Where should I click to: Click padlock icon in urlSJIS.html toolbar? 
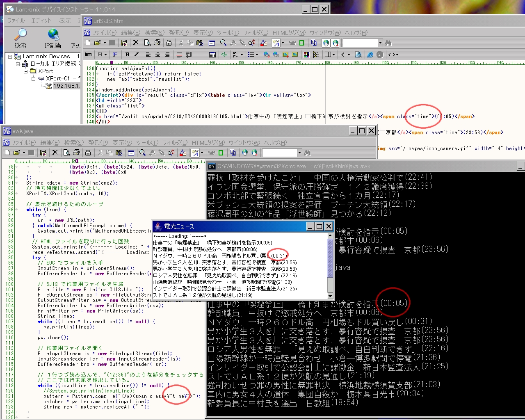click(169, 43)
